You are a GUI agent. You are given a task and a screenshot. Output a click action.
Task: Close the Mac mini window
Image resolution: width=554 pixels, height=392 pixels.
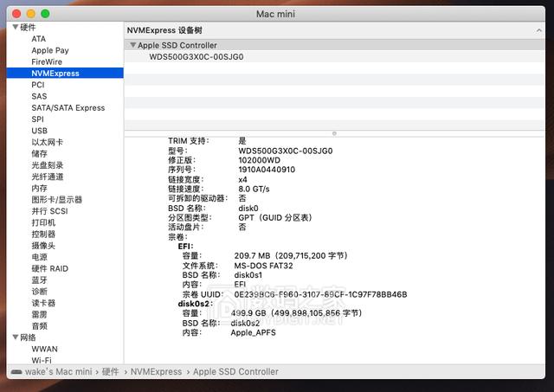point(16,14)
